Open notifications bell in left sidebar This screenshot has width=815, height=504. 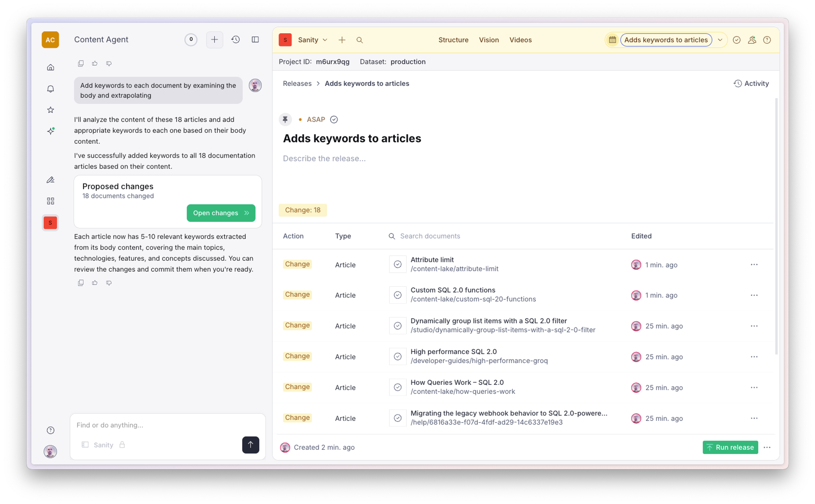click(50, 89)
